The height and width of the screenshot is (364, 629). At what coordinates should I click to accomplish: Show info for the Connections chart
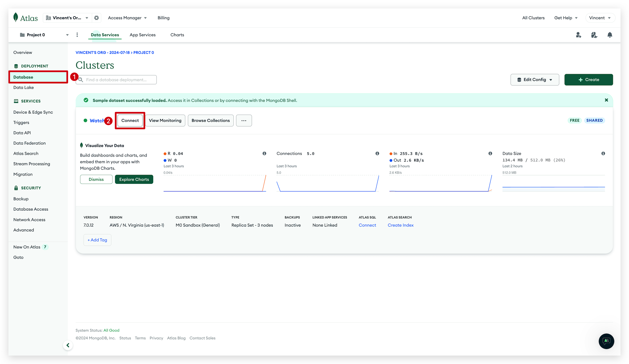[x=377, y=153]
